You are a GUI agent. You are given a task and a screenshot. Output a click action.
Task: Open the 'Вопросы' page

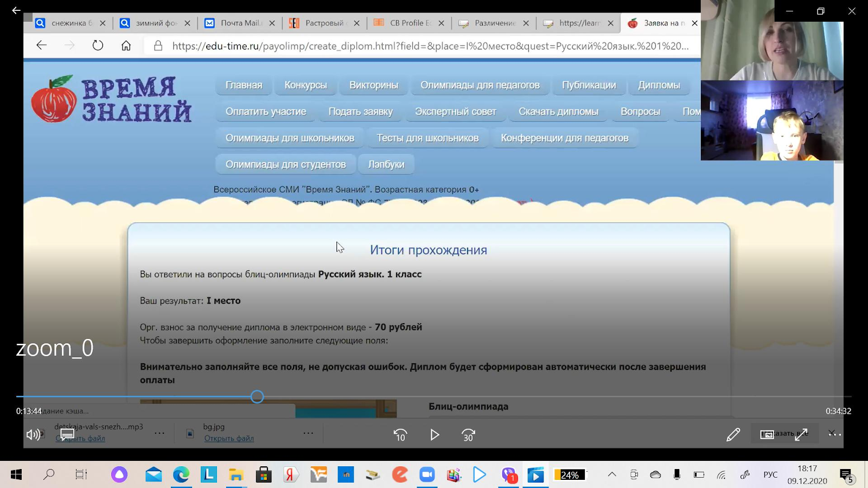(x=640, y=112)
